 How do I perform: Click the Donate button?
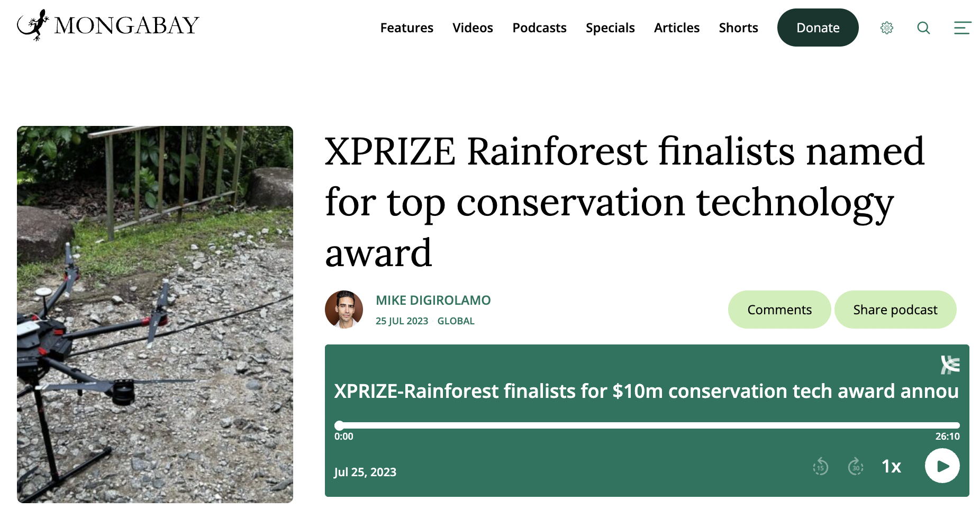pyautogui.click(x=818, y=28)
